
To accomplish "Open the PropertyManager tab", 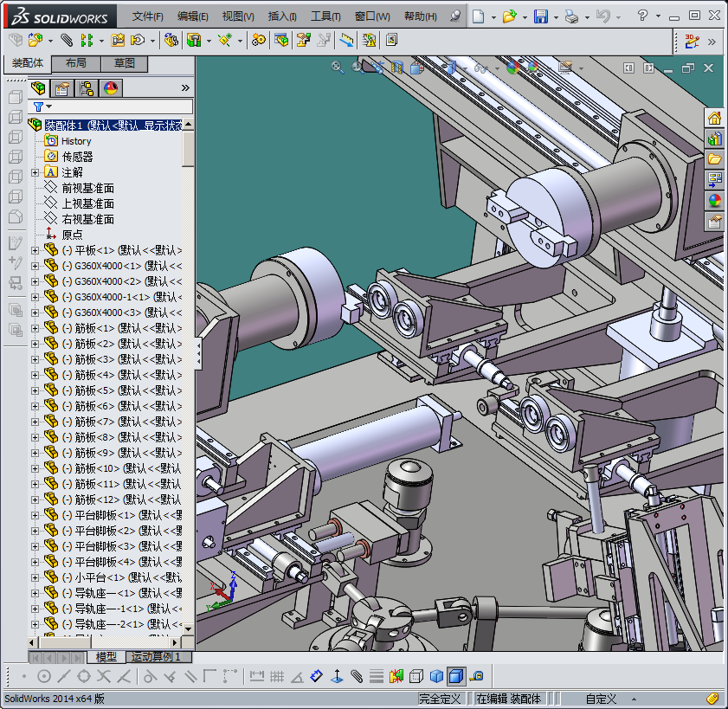I will tap(62, 87).
